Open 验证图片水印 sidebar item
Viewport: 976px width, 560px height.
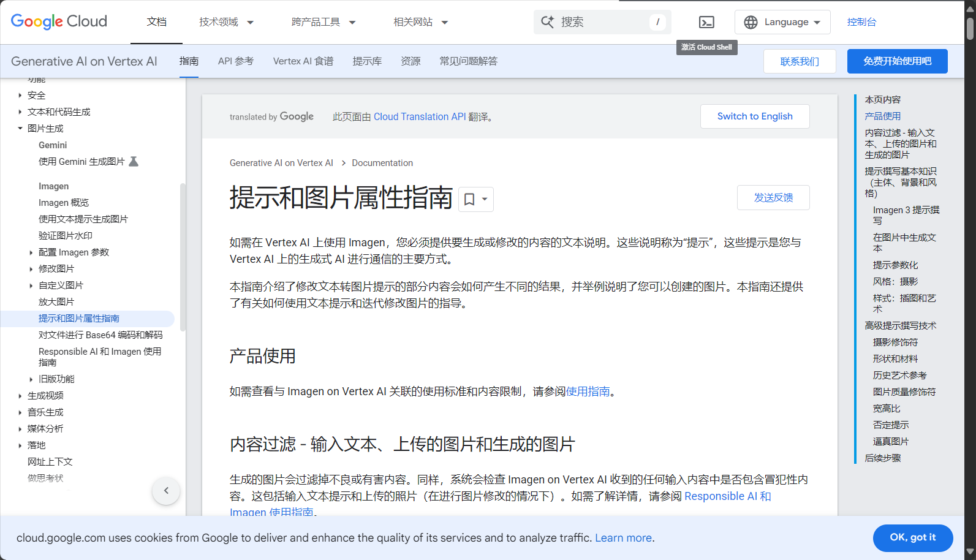66,236
